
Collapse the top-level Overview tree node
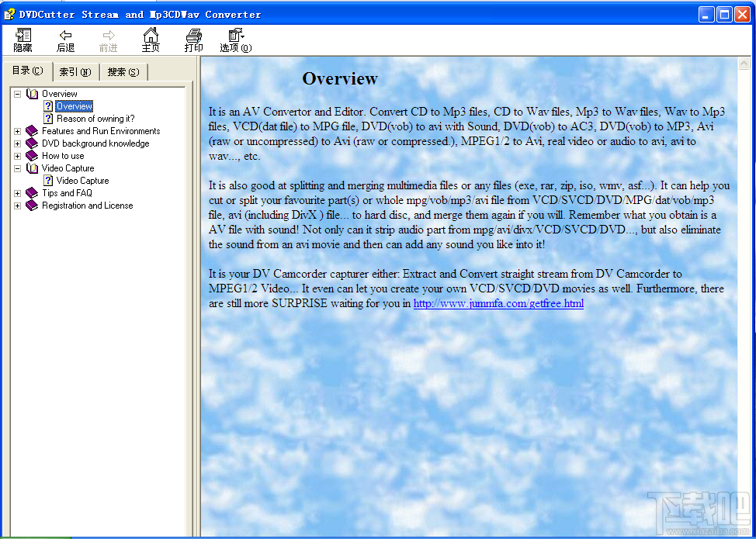[x=17, y=93]
